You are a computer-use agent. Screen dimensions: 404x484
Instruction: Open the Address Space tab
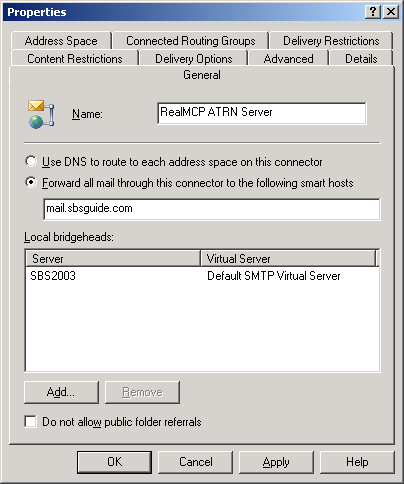tap(61, 41)
